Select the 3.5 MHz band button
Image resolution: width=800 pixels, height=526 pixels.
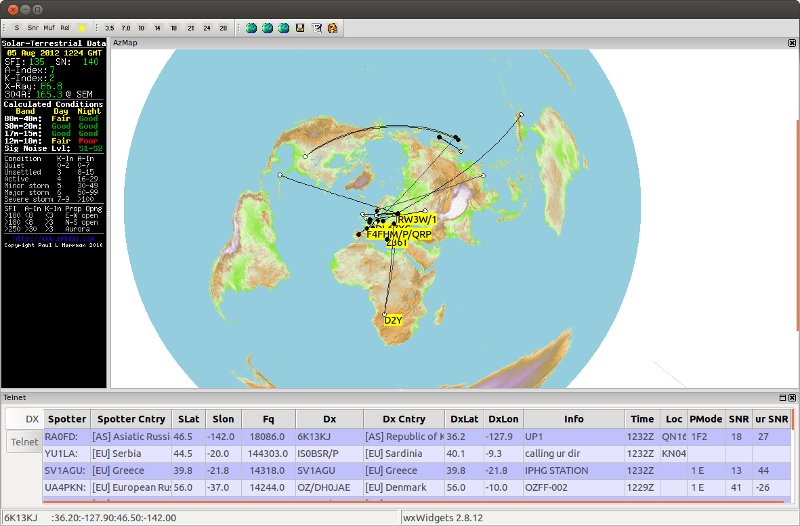(110, 28)
